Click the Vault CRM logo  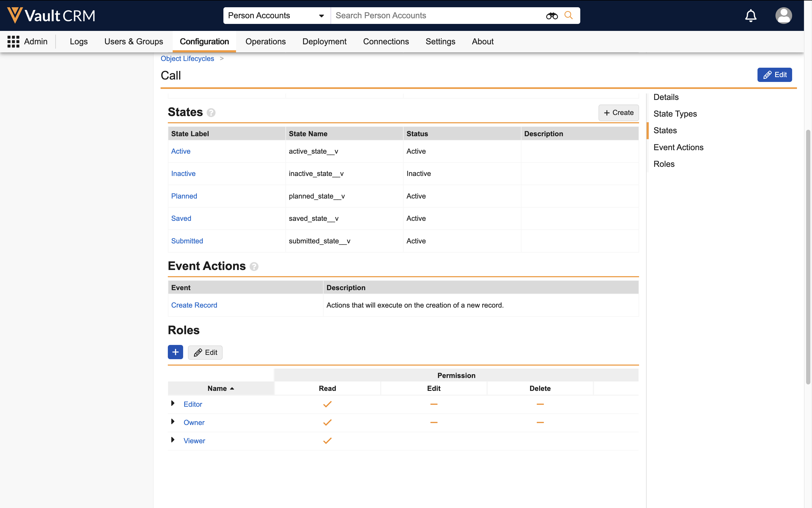51,16
